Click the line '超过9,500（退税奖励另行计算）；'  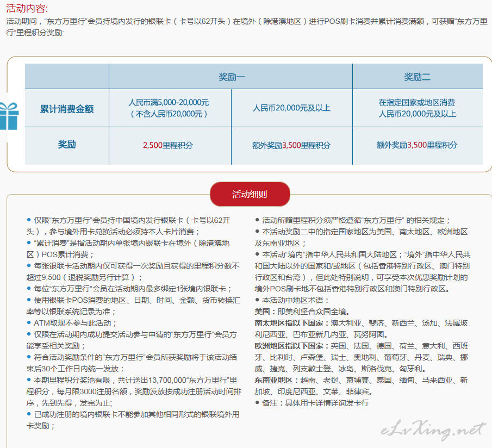pos(84,277)
